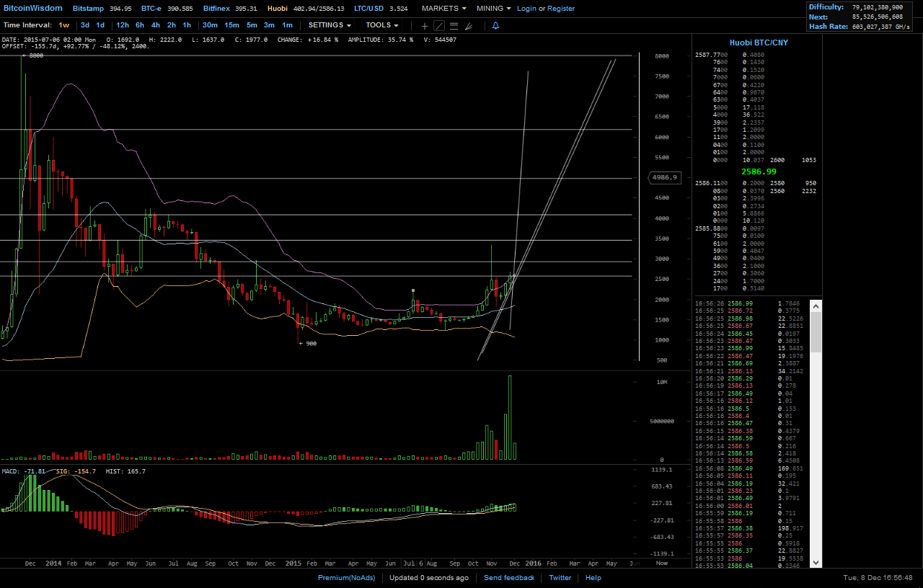Image resolution: width=923 pixels, height=588 pixels.
Task: Click the trades list scrollbar thumb
Action: pyautogui.click(x=816, y=331)
